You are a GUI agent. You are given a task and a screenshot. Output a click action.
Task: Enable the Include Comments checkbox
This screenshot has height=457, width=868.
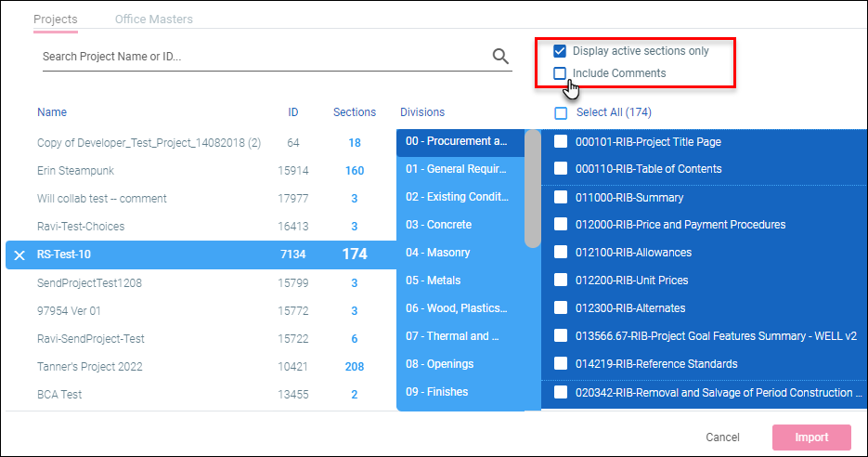[x=560, y=73]
